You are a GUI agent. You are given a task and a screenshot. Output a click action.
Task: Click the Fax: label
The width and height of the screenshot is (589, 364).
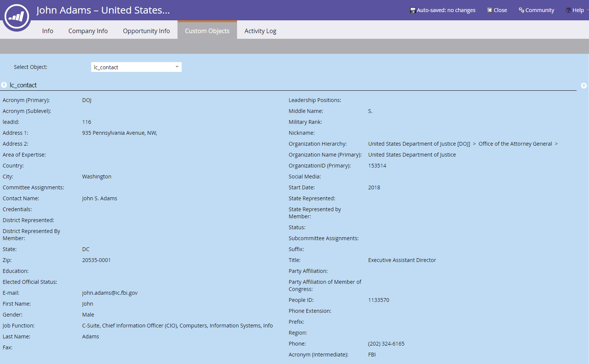[x=8, y=347]
